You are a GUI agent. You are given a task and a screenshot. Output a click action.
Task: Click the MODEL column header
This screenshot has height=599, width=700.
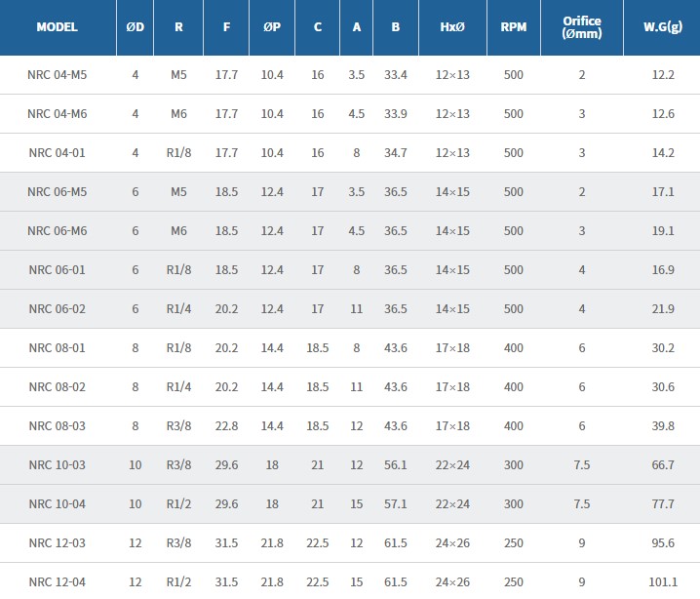[57, 27]
